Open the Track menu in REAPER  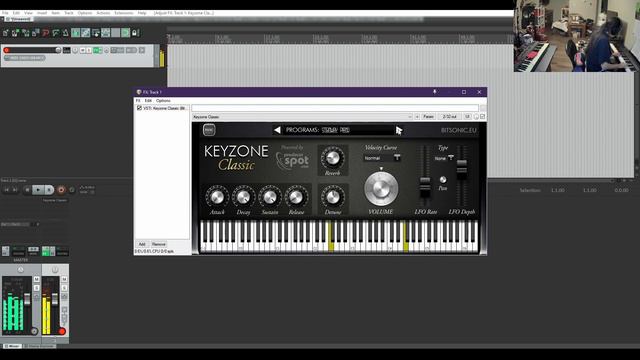[x=69, y=13]
